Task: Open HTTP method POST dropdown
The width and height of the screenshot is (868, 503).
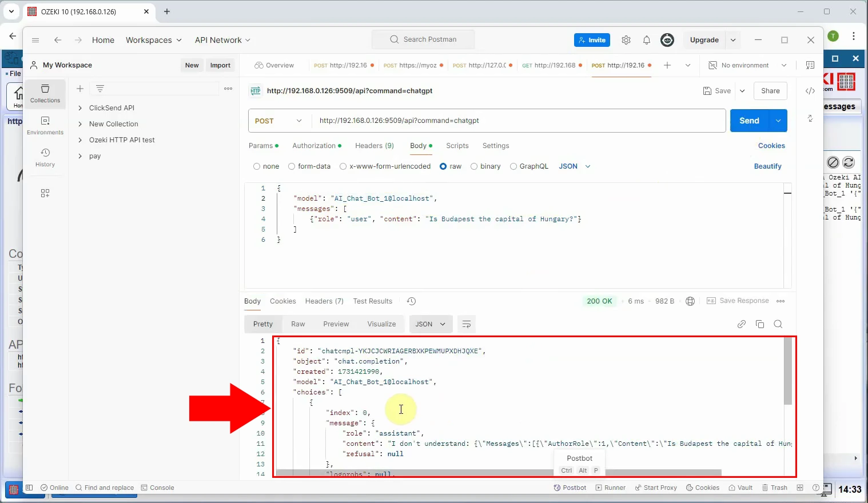Action: (x=279, y=121)
